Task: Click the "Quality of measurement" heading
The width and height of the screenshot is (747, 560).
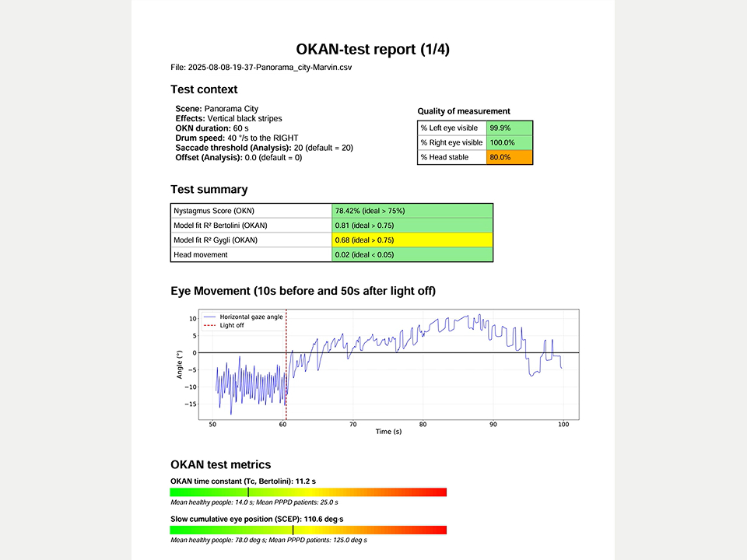Action: tap(464, 111)
